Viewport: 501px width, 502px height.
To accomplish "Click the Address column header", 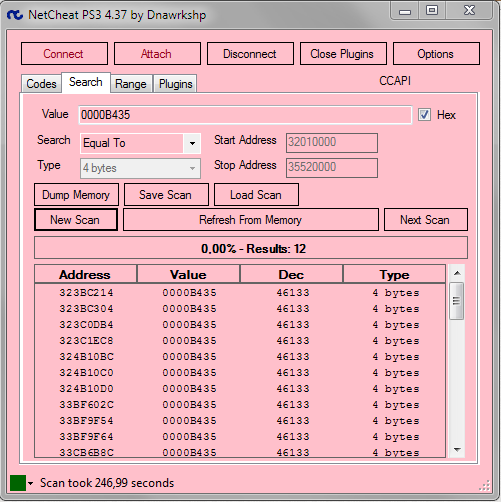I will click(86, 274).
